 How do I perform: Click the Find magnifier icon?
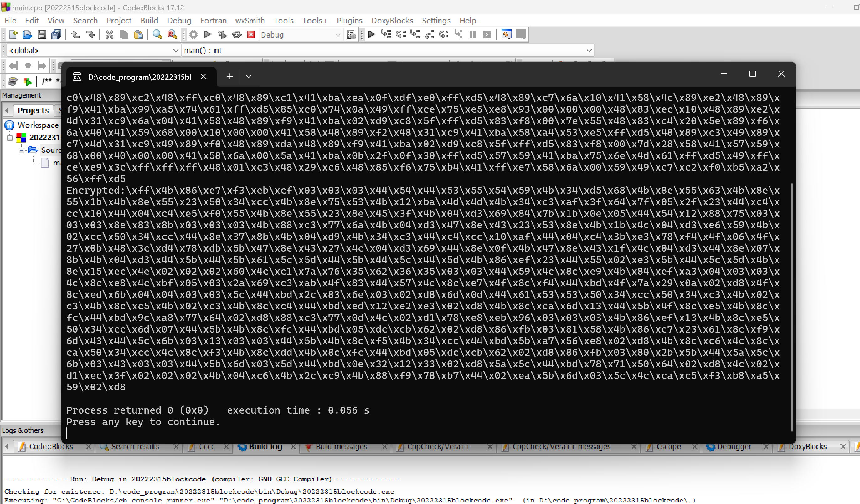(157, 34)
